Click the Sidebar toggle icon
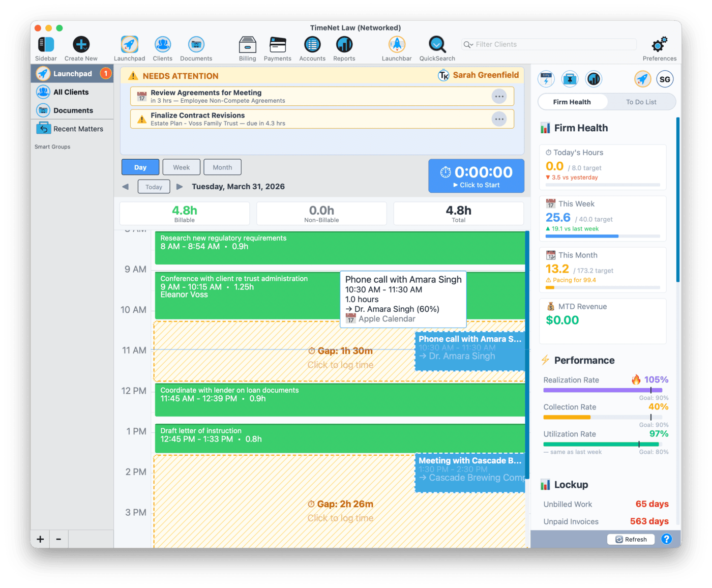The image size is (712, 588). tap(45, 44)
